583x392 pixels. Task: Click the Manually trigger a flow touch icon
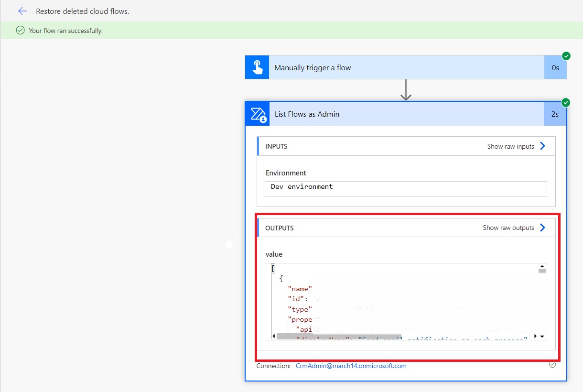pos(257,67)
